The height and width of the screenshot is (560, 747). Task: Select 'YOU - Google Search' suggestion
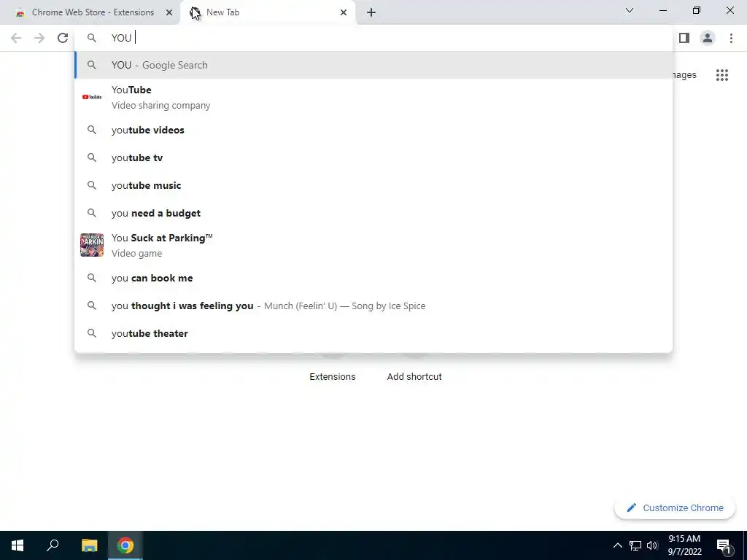373,65
